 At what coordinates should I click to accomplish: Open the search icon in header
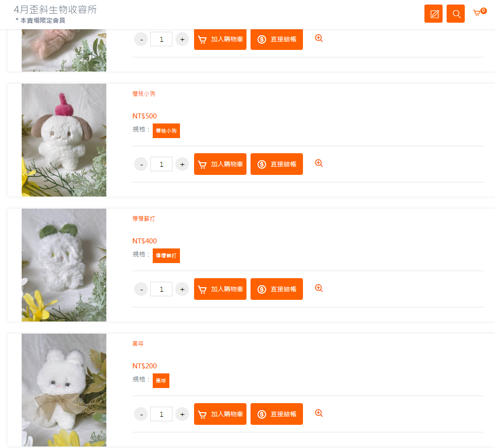(456, 14)
